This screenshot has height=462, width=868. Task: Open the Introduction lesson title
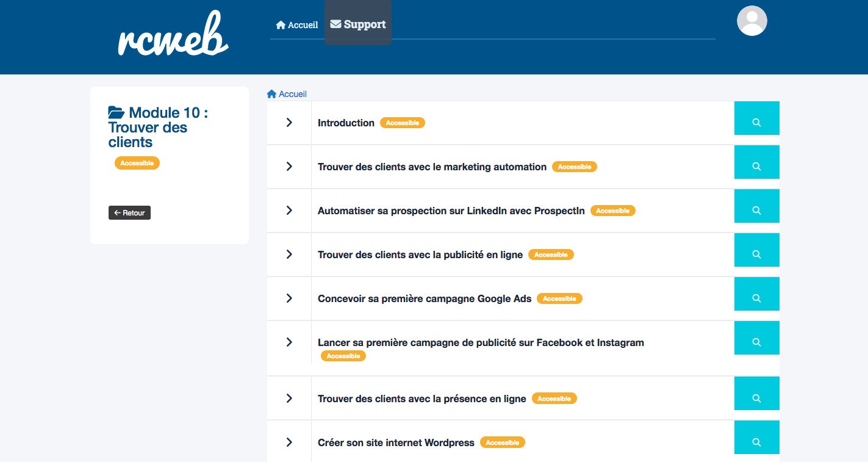[x=346, y=123]
